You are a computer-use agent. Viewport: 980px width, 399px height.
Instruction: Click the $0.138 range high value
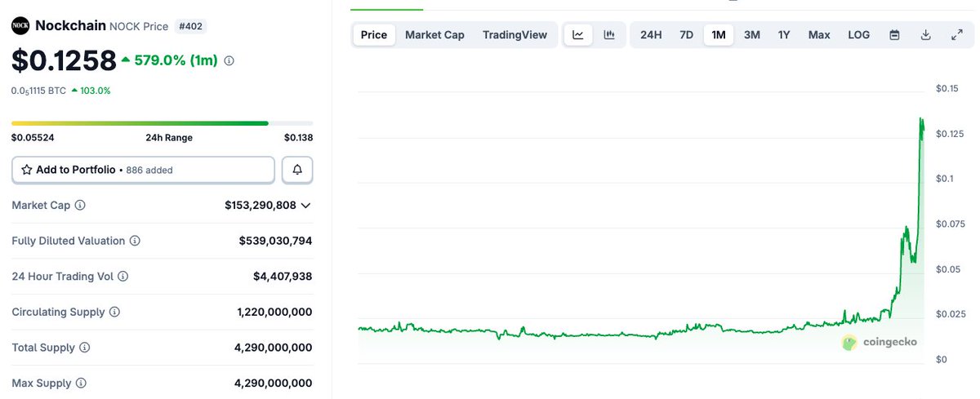point(298,138)
